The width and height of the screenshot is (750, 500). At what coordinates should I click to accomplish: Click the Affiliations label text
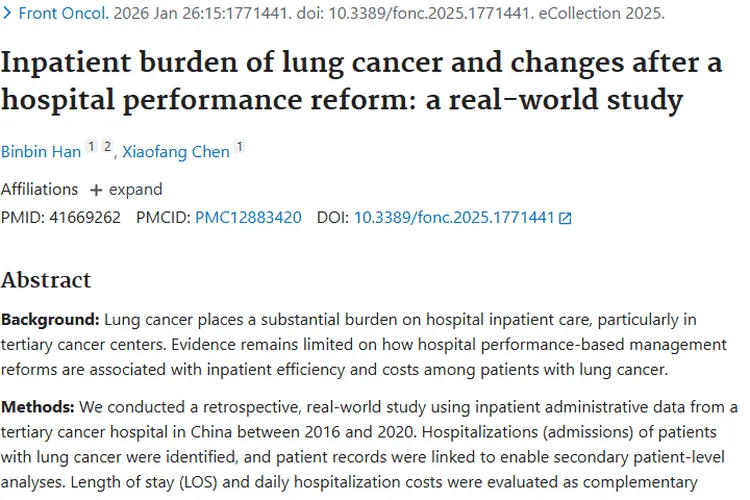(39, 190)
